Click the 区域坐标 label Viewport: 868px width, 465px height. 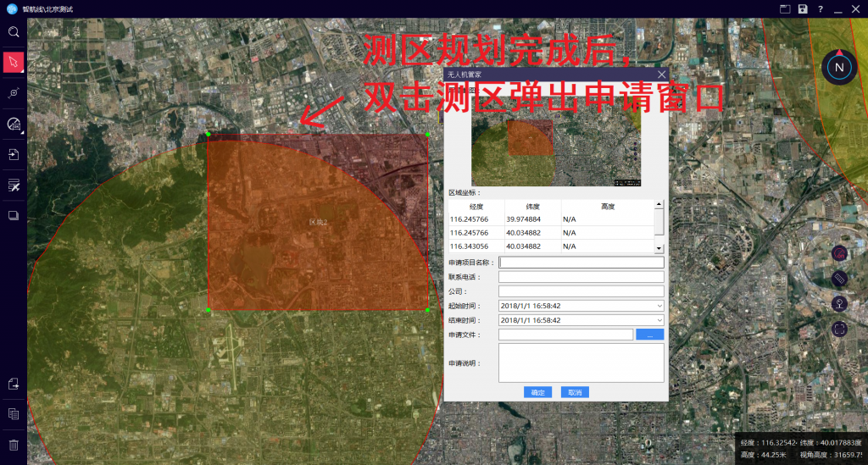click(x=465, y=192)
